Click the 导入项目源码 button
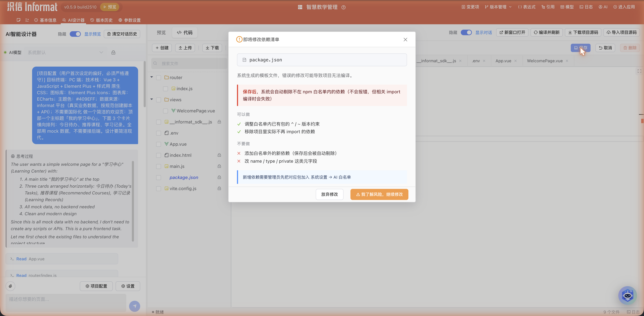644x316 pixels. coord(621,32)
